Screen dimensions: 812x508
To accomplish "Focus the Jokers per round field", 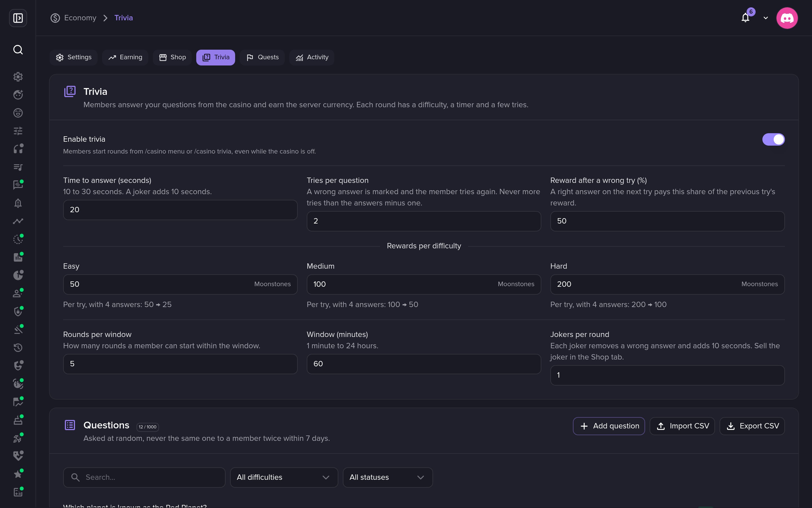I will click(x=667, y=375).
